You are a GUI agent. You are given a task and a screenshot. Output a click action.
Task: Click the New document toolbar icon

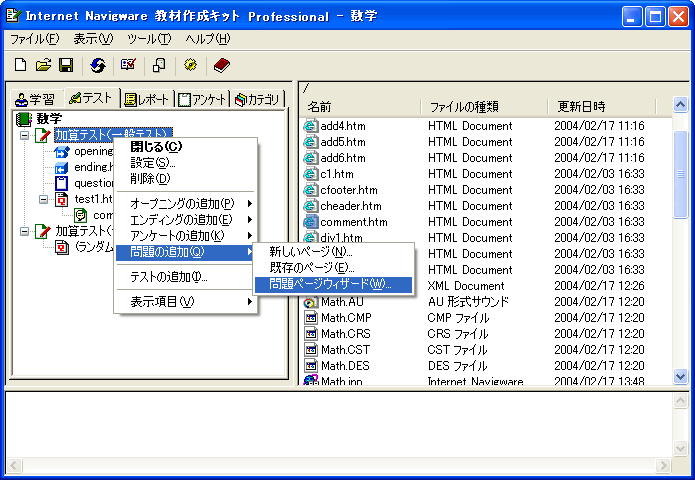click(20, 66)
